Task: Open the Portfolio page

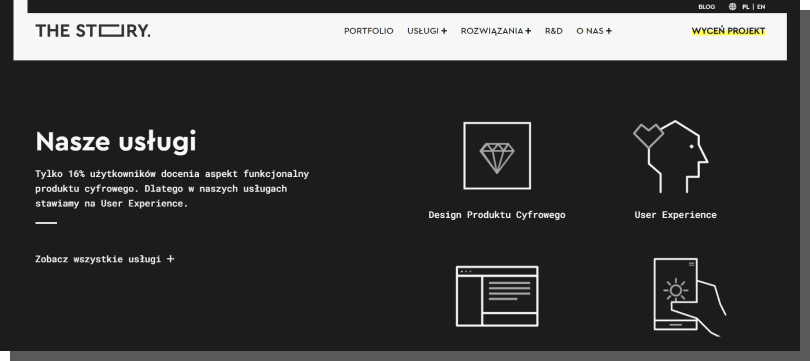Action: pyautogui.click(x=368, y=31)
